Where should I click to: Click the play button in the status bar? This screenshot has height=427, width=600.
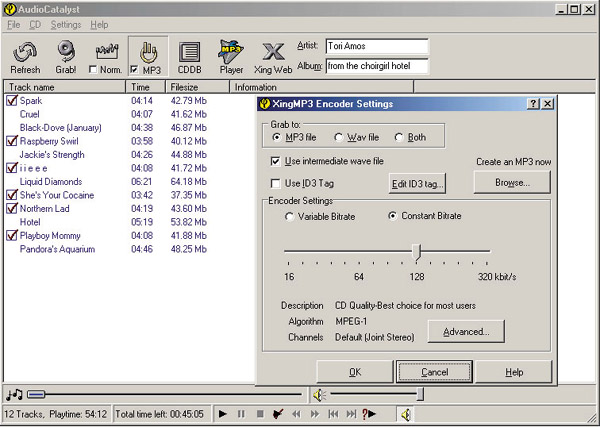[x=223, y=414]
